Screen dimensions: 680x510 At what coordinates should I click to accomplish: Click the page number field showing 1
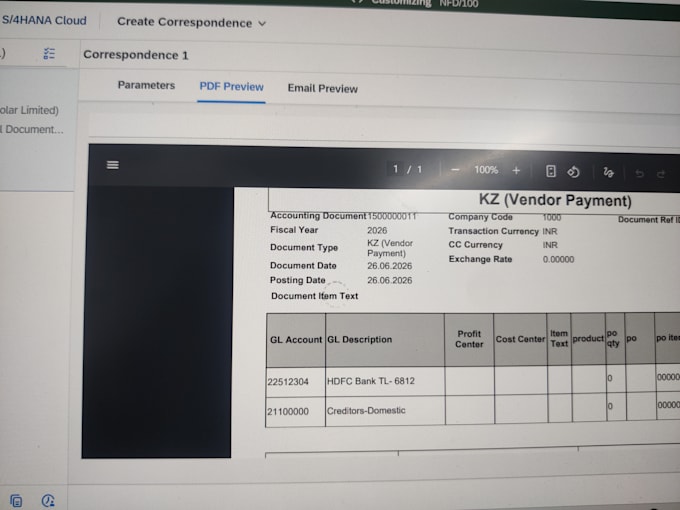click(395, 169)
